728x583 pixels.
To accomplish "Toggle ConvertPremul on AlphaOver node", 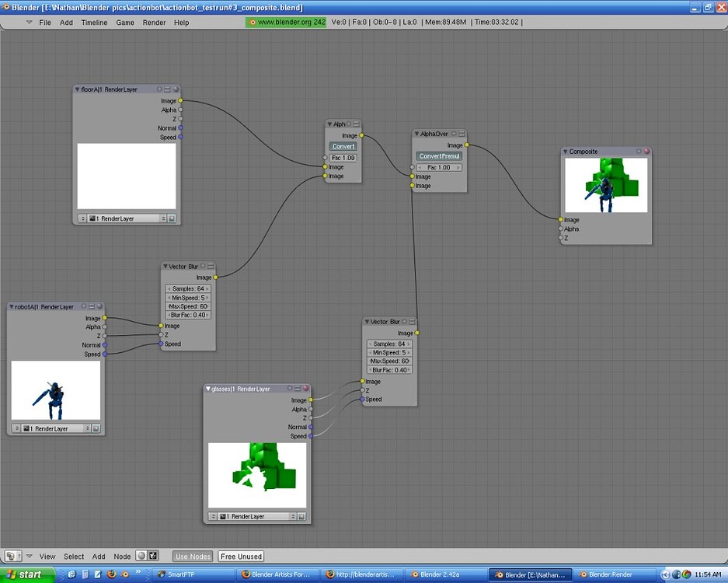I will pyautogui.click(x=439, y=156).
